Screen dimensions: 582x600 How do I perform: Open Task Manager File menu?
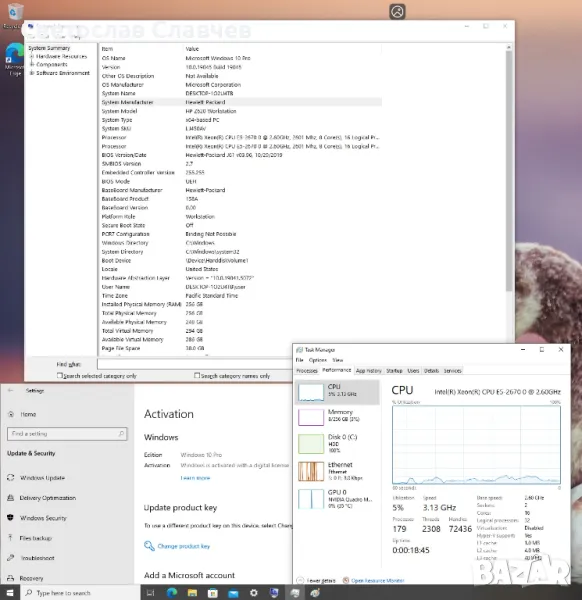coord(299,360)
